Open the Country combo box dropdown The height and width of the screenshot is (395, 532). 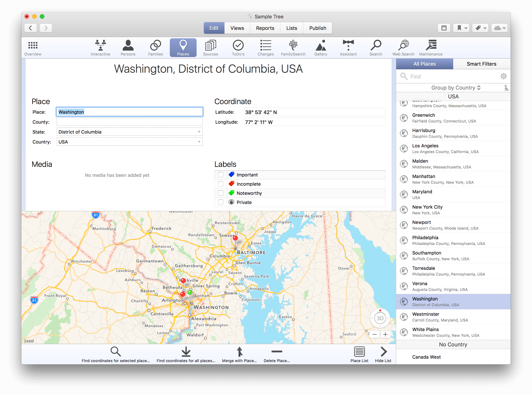coord(199,142)
